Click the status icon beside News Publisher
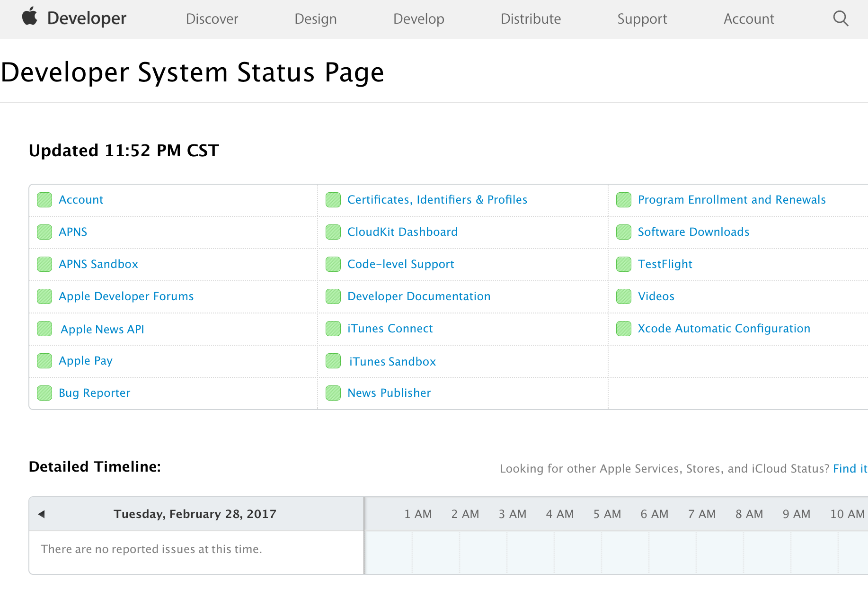Image resolution: width=868 pixels, height=608 pixels. [x=333, y=393]
